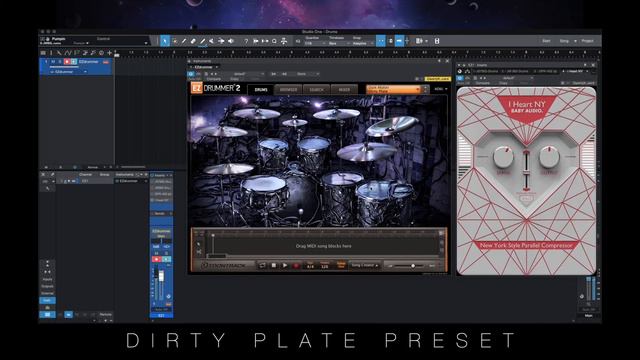Open the Snap mode dropdown
Viewport: 640px width, 360px height.
click(362, 43)
